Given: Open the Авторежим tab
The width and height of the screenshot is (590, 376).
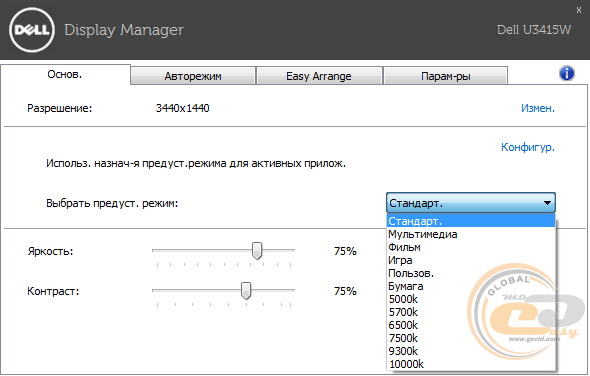Looking at the screenshot, I should click(x=193, y=76).
